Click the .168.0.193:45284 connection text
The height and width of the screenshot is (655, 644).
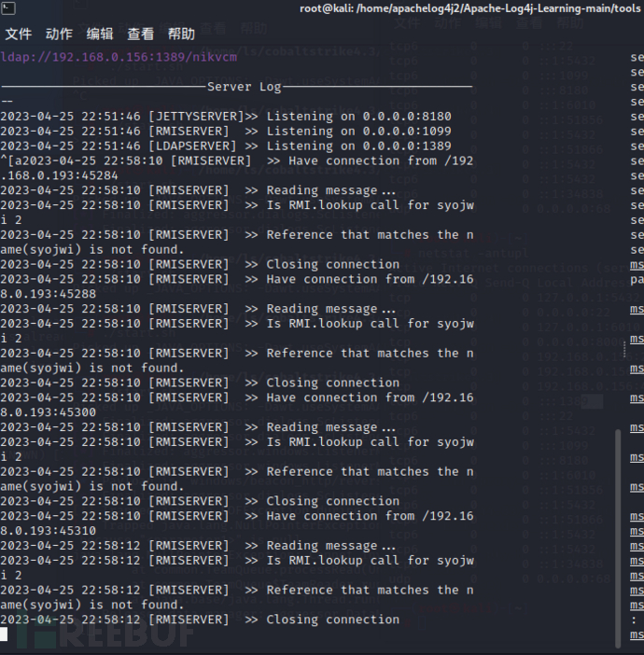click(59, 175)
